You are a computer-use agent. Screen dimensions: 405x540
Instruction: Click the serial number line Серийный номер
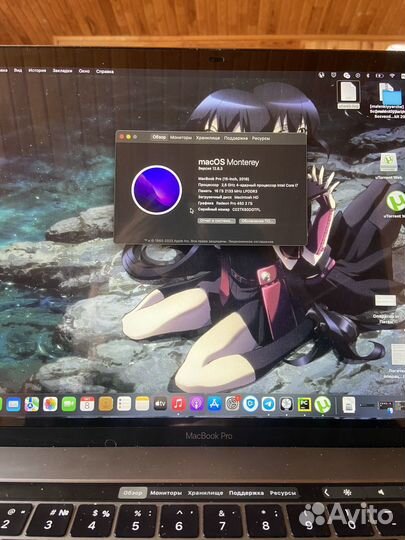coord(229,209)
